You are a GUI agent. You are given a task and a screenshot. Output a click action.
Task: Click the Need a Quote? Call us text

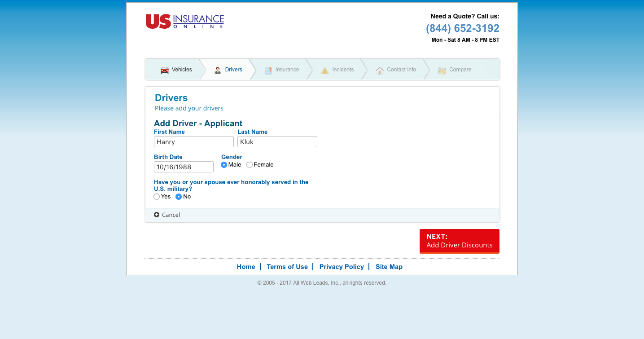tap(465, 17)
